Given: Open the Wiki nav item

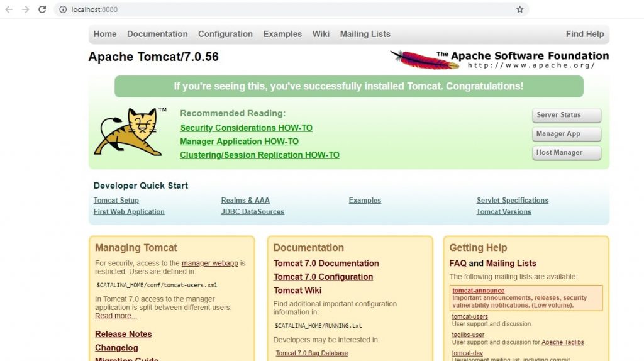Looking at the screenshot, I should click(321, 34).
